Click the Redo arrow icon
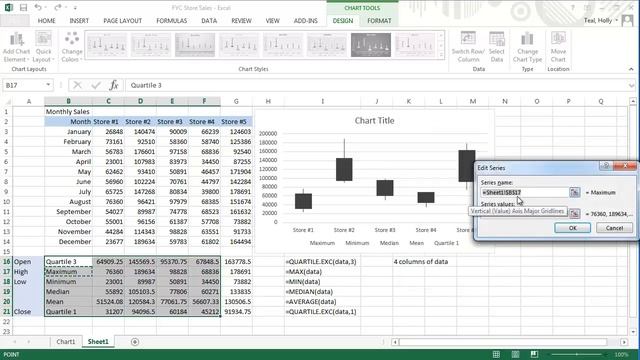Image resolution: width=640 pixels, height=360 pixels. (58, 7)
